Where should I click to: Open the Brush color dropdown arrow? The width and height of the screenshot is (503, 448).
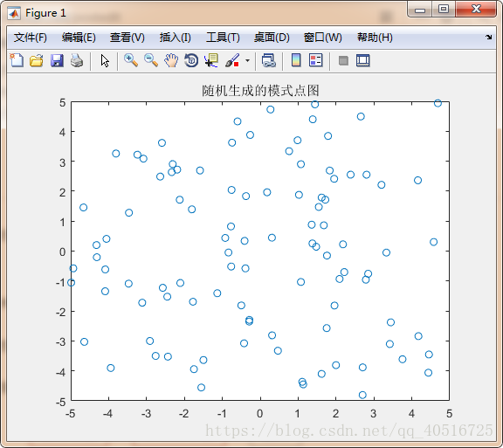point(247,60)
